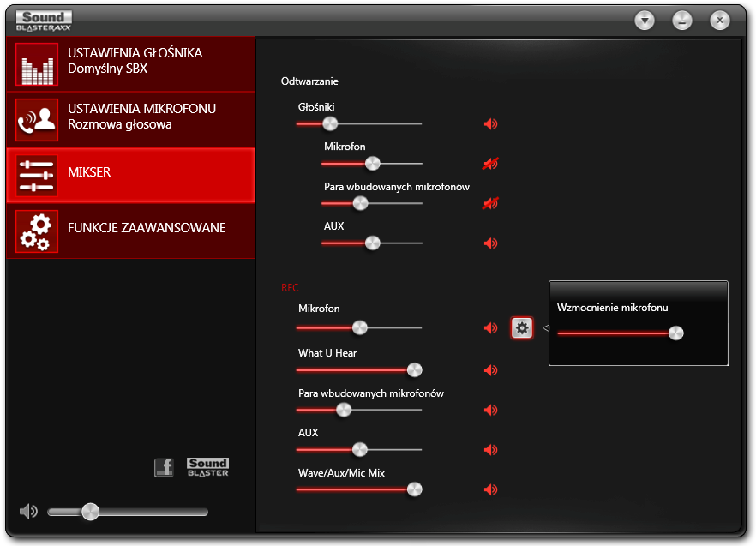Click the What U Hear label
756x546 pixels.
click(327, 352)
